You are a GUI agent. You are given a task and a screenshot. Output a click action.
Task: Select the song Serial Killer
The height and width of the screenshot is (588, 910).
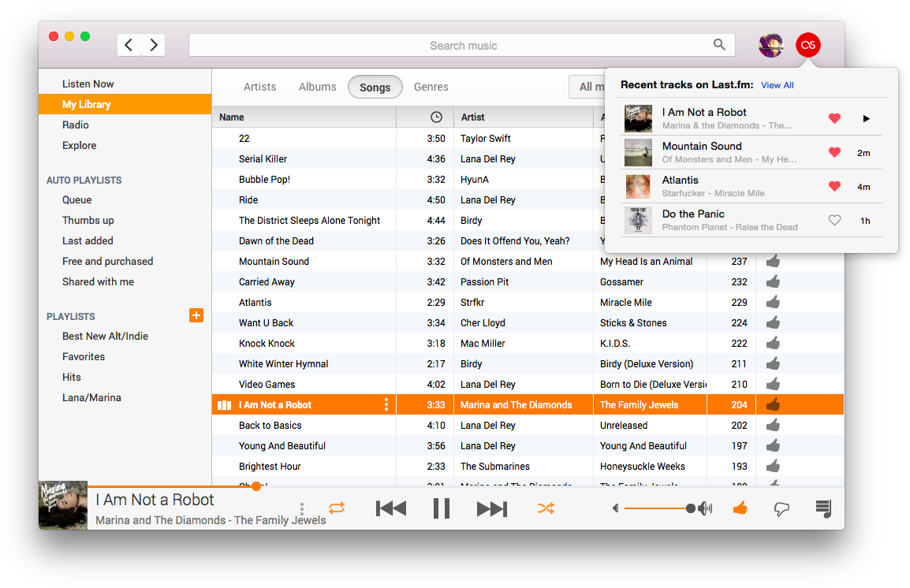click(263, 159)
